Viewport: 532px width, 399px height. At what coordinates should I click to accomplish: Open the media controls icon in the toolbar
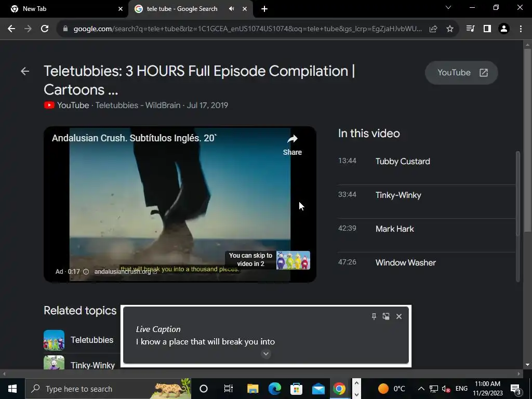point(470,29)
